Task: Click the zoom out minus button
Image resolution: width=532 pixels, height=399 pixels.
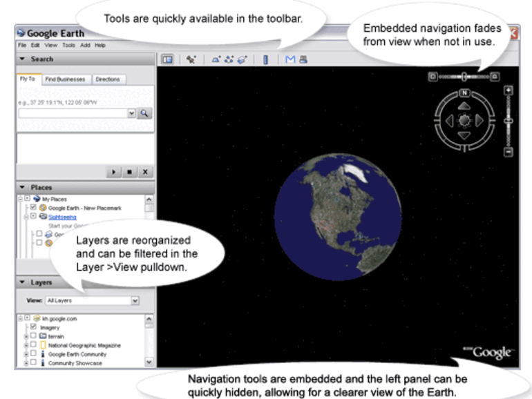Action: 508,152
